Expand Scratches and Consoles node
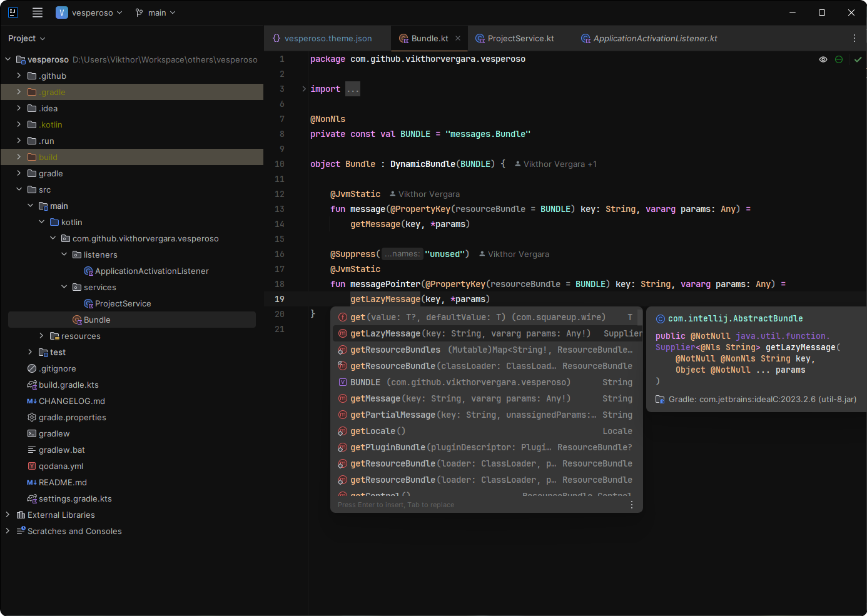Screen dimensions: 867x616 pos(8,531)
